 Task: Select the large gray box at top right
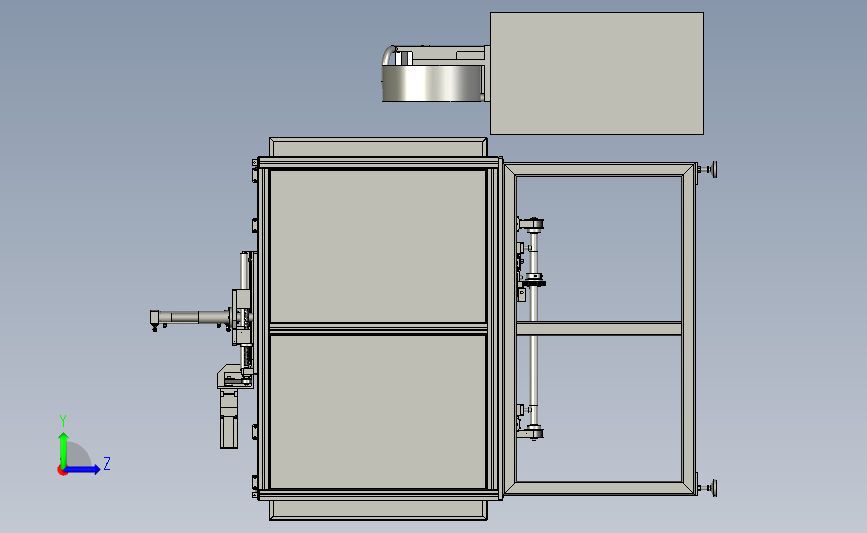(x=597, y=73)
